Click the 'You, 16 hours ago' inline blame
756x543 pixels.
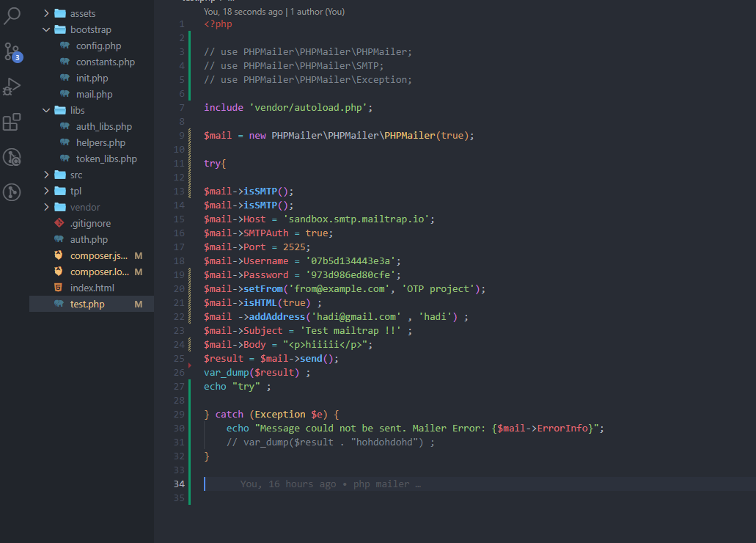coord(288,484)
